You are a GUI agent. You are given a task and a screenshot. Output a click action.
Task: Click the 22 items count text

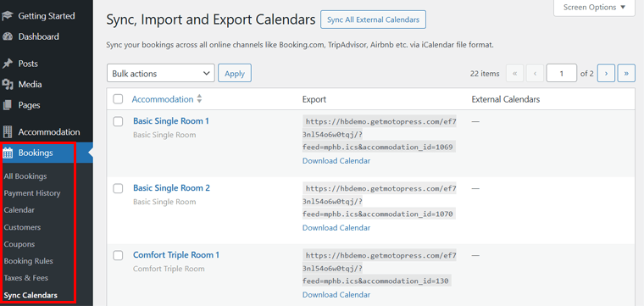[x=485, y=74]
